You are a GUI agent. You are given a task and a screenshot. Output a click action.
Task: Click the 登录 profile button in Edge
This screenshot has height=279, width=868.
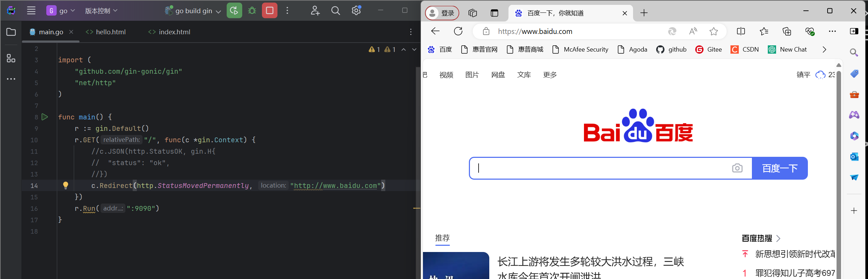pyautogui.click(x=442, y=13)
